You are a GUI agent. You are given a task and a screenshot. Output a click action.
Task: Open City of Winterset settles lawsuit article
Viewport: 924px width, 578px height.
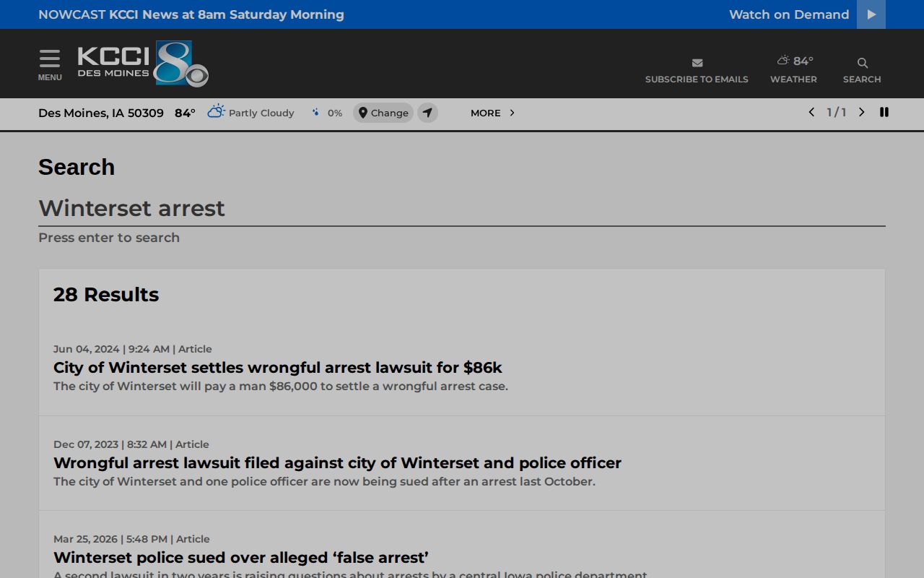coord(278,367)
